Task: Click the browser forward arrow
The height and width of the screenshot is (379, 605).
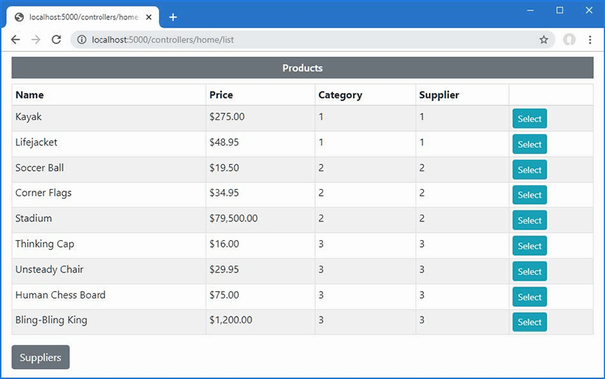Action: point(36,40)
